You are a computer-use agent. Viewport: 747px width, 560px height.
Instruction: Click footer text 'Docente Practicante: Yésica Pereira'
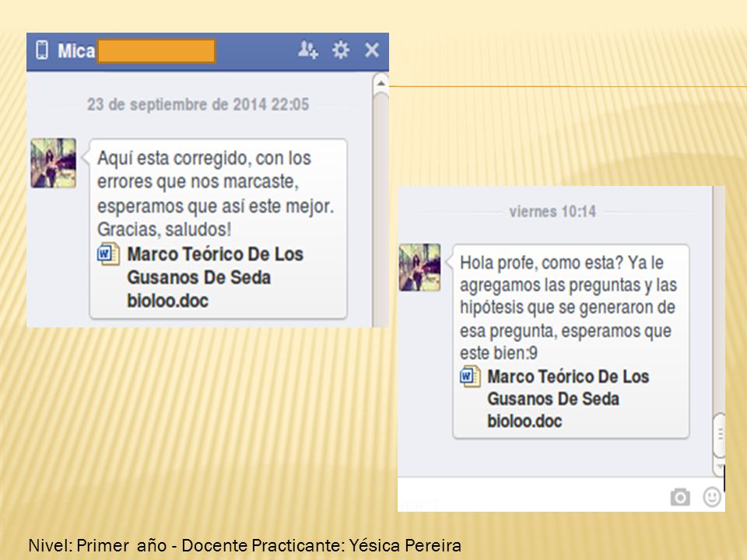tap(321, 545)
